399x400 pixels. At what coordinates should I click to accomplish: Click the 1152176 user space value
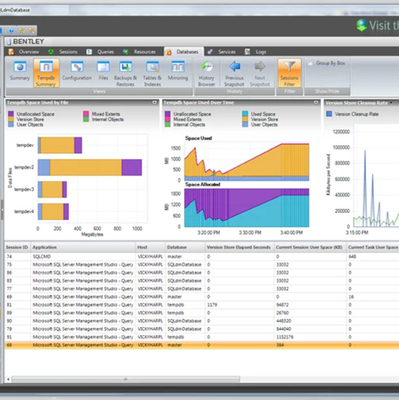(x=285, y=337)
